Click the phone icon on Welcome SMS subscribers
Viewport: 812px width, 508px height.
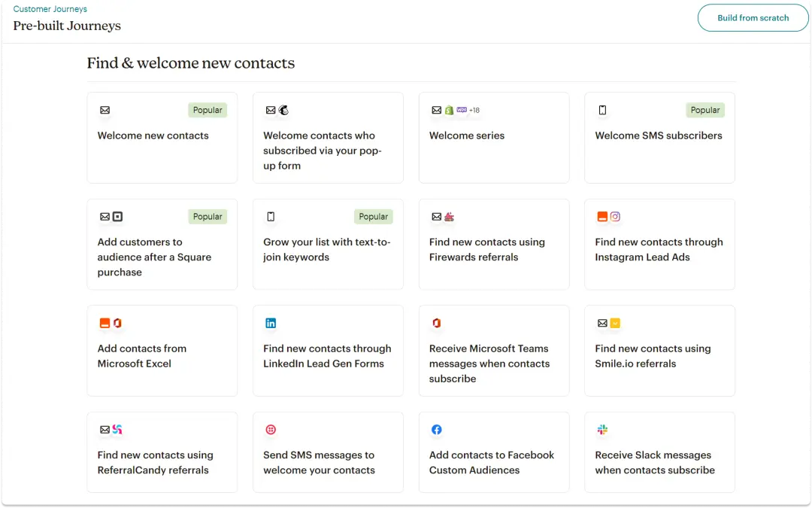[x=602, y=111]
